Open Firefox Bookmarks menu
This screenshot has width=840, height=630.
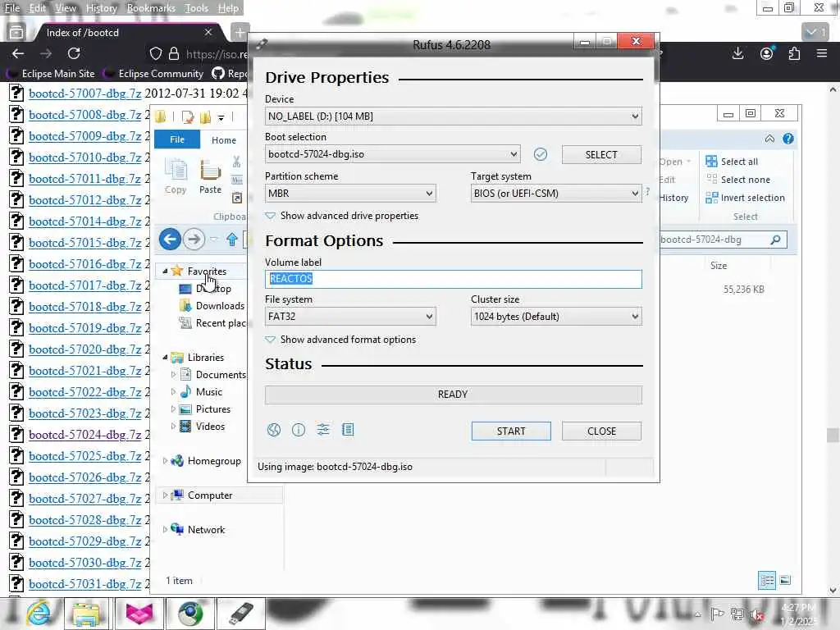[151, 8]
